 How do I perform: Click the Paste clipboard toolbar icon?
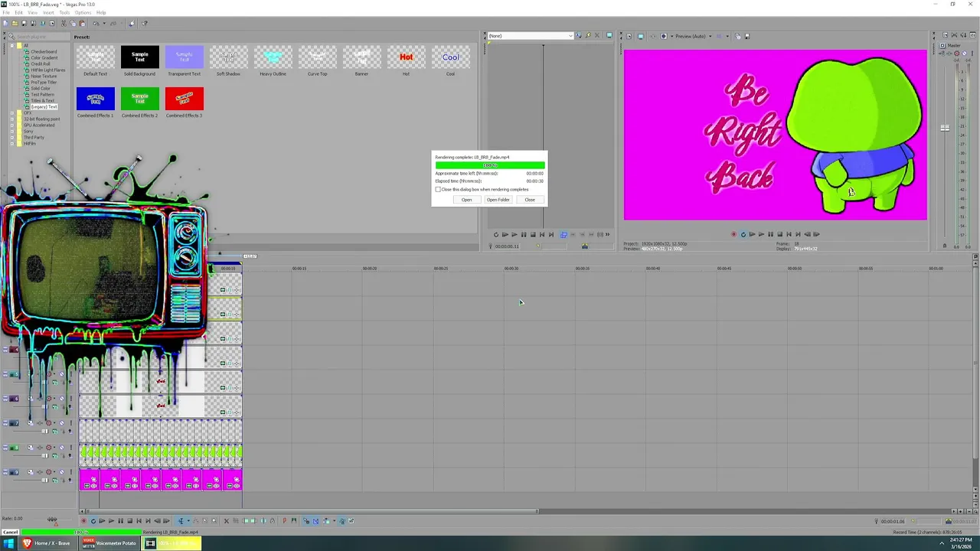pyautogui.click(x=82, y=23)
